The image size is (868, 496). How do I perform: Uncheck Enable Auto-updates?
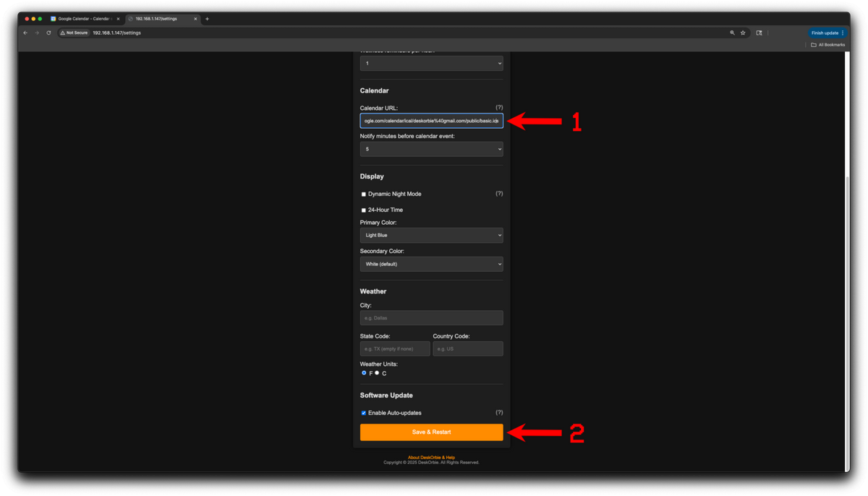click(x=364, y=413)
